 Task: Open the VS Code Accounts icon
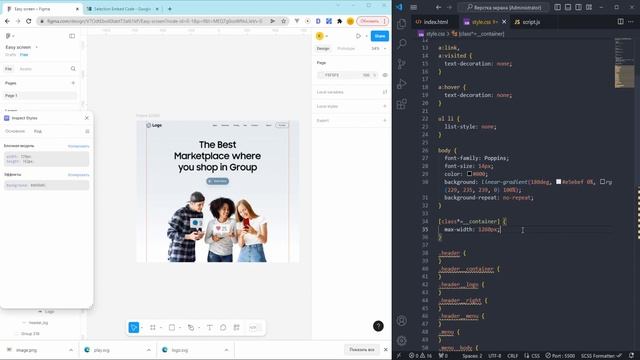pos(402,321)
